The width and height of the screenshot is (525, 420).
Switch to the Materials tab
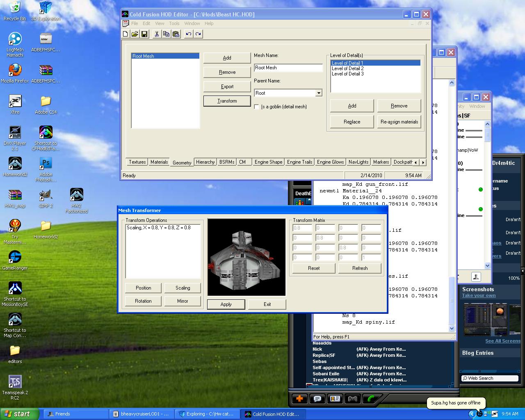pos(159,162)
